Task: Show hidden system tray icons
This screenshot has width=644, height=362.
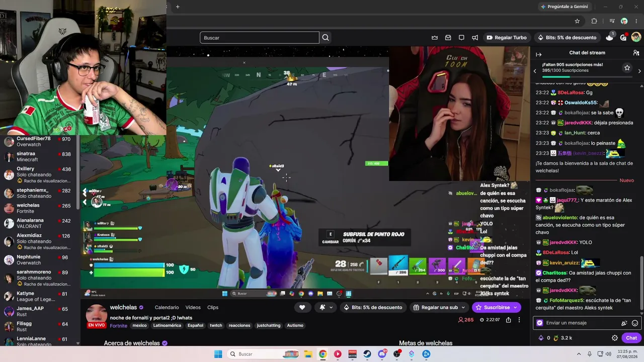Action: pos(579,354)
